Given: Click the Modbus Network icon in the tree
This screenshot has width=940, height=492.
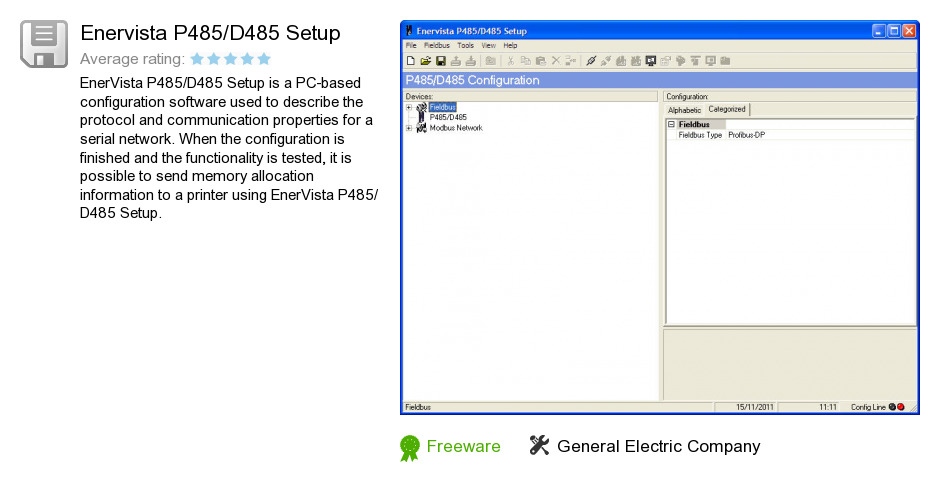Looking at the screenshot, I should coord(421,128).
